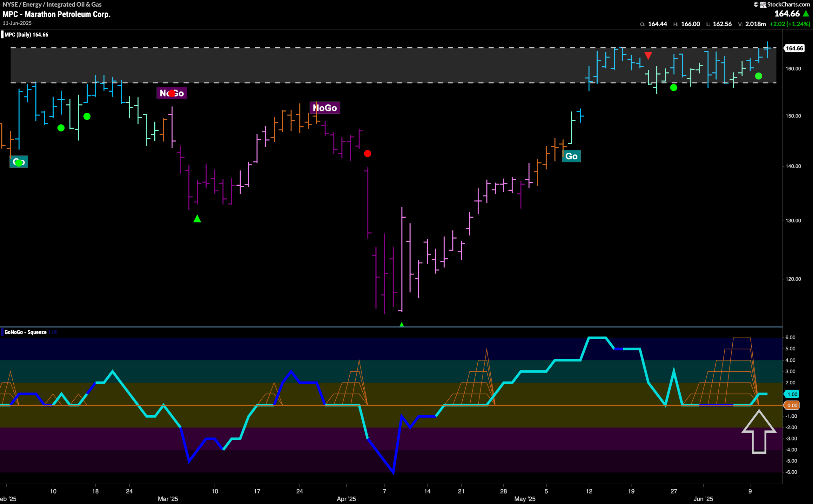Click the green dot below the Feb 10 bars
This screenshot has width=813, height=504.
click(61, 128)
